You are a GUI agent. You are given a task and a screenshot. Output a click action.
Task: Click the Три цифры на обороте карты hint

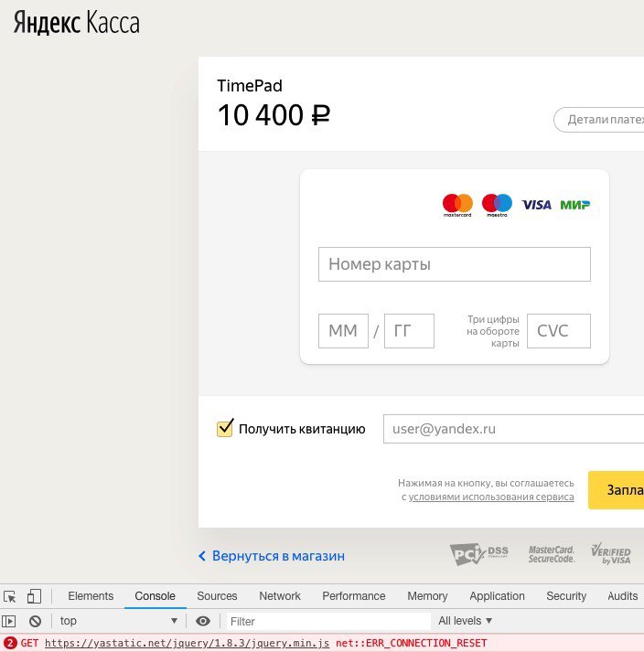click(x=492, y=331)
